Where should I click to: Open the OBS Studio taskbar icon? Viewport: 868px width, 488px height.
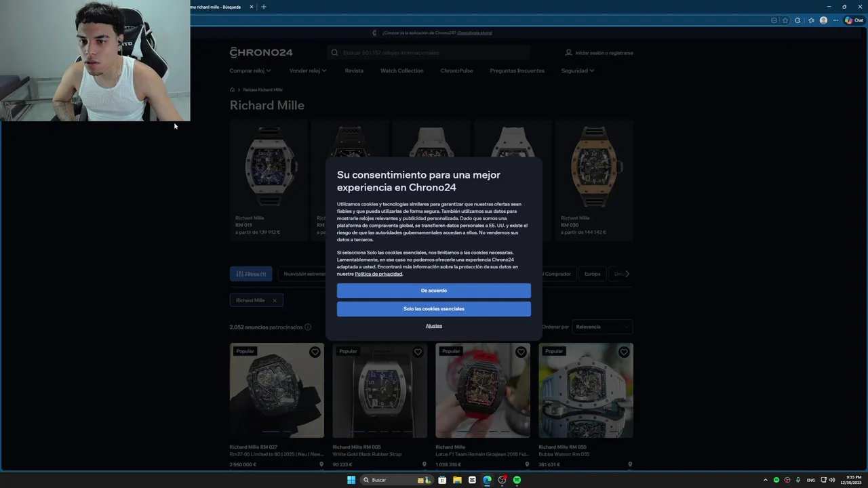point(502,480)
